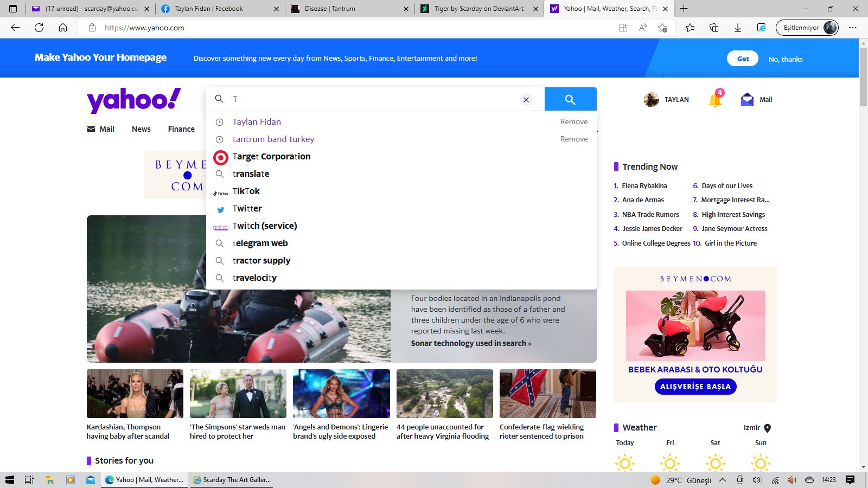The width and height of the screenshot is (868, 488).
Task: Open Eşitlenmiyor profile sync button
Action: [807, 28]
